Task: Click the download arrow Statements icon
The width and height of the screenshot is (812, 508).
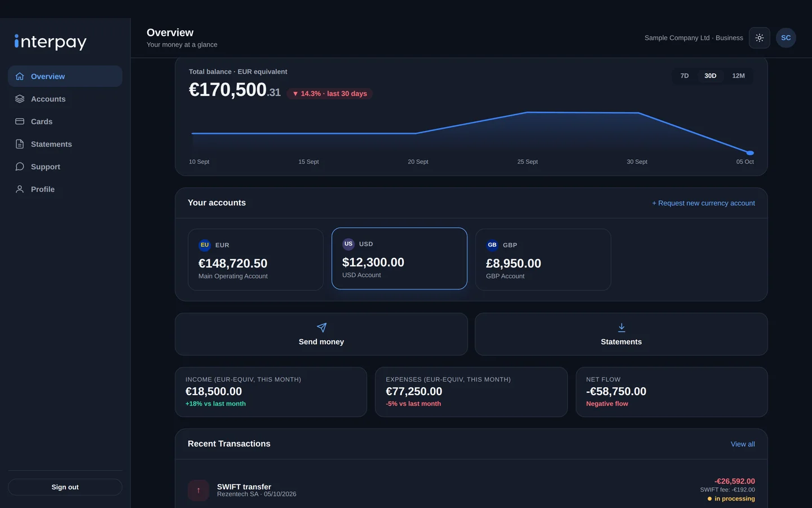Action: (x=621, y=327)
